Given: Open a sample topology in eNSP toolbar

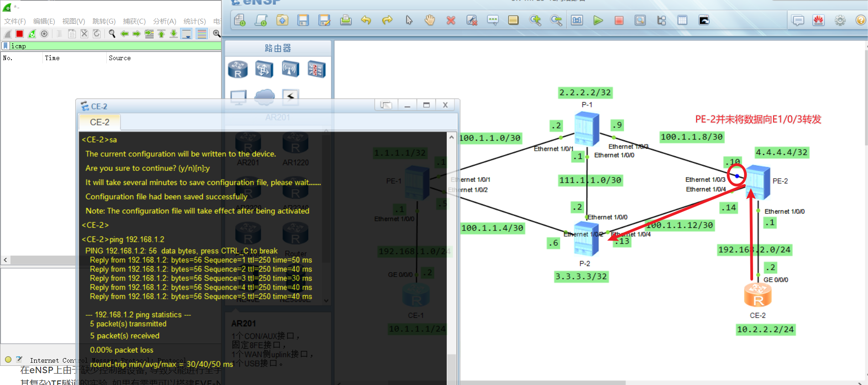Looking at the screenshot, I should point(261,20).
